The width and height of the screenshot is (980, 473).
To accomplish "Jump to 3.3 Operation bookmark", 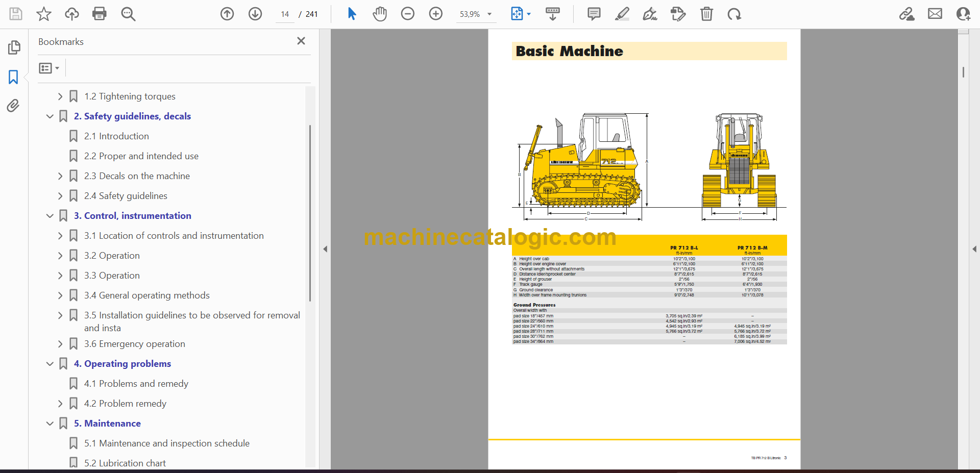I will pos(112,276).
